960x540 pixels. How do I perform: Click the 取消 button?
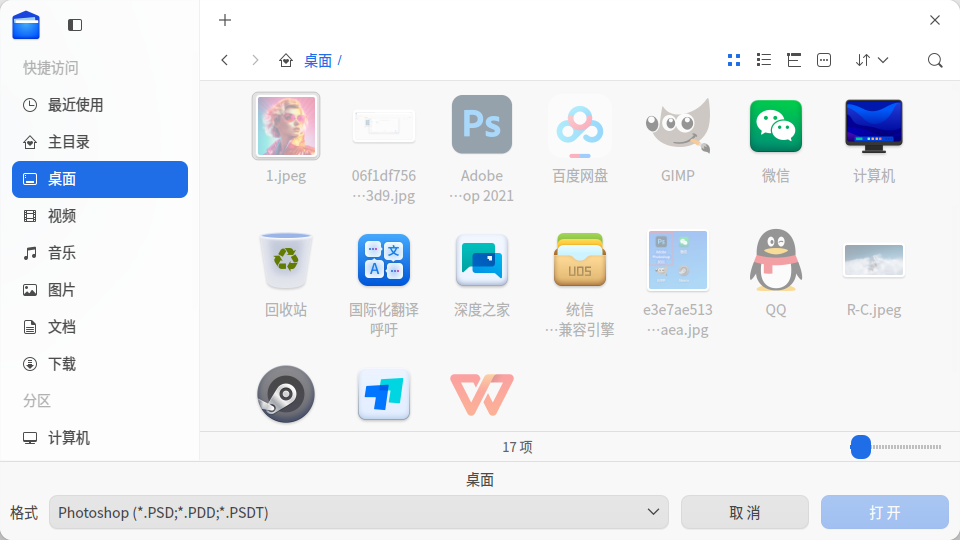744,512
